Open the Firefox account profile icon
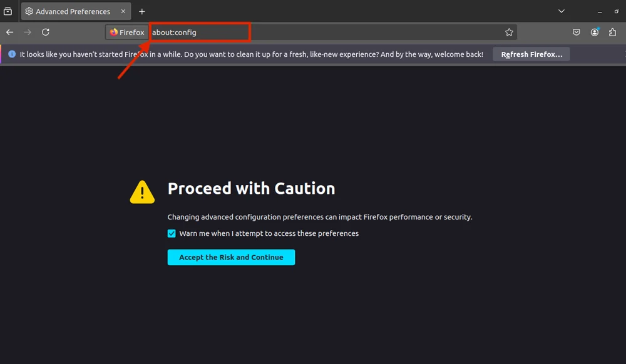 pos(594,32)
